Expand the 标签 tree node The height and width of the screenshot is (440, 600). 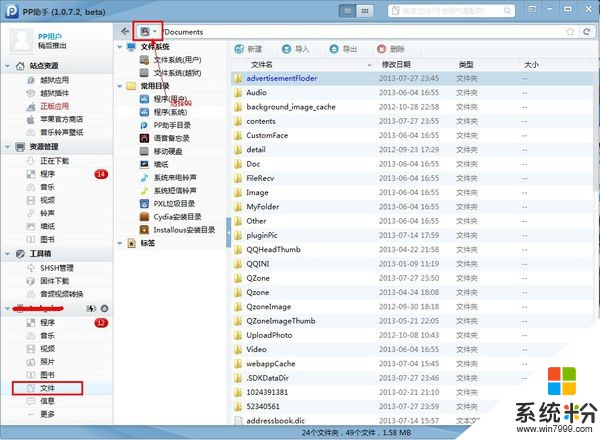click(120, 243)
